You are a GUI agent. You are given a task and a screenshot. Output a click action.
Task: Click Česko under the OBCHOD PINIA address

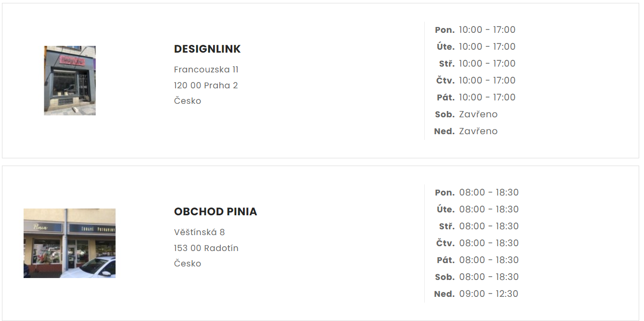tap(188, 264)
